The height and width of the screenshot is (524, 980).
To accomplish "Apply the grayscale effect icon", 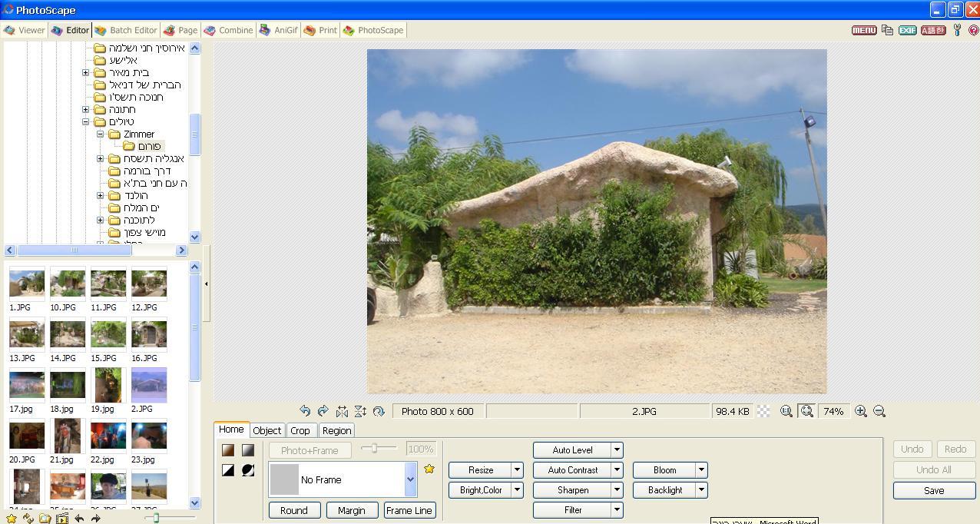I will click(248, 450).
